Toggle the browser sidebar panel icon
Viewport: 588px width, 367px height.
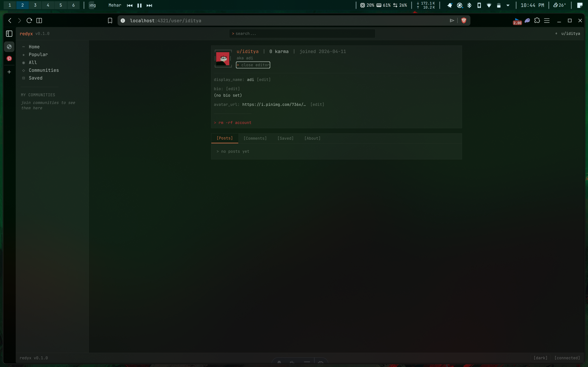(x=9, y=33)
